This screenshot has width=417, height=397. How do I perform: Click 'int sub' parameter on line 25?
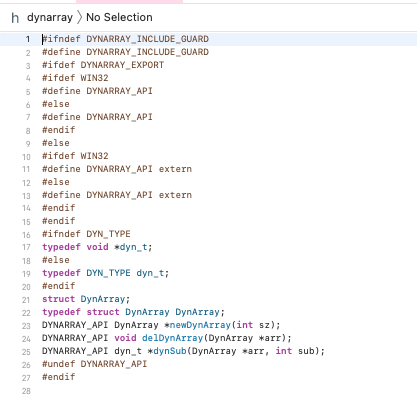(295, 351)
